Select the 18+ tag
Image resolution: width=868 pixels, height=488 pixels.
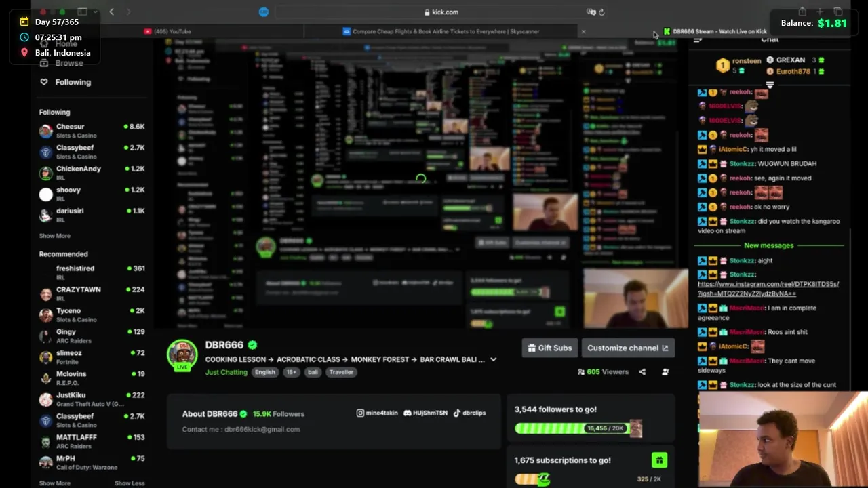point(292,372)
